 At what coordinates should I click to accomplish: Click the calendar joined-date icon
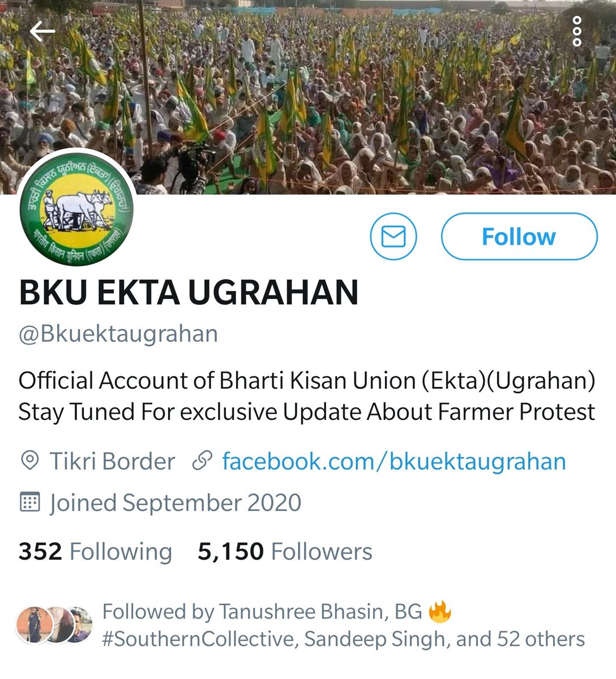(x=29, y=502)
